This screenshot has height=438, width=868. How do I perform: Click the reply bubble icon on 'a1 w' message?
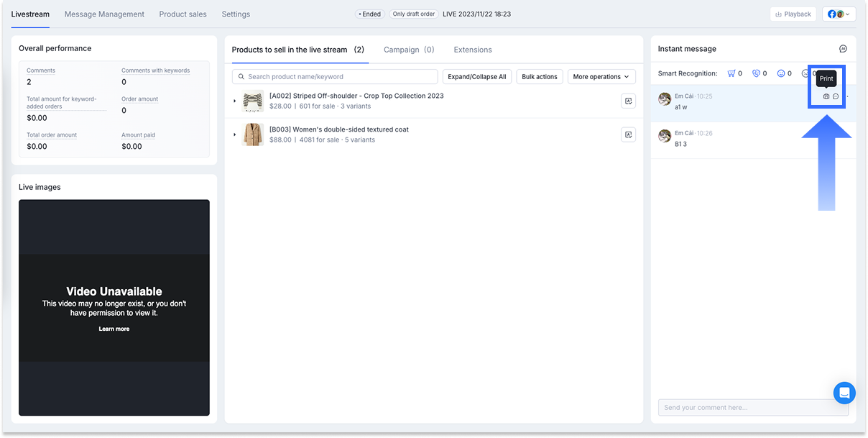836,96
